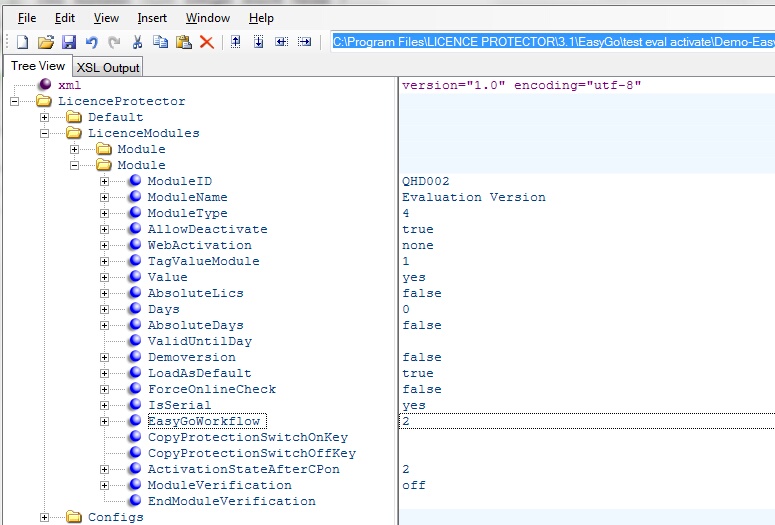Select the LoadAsDefault tree item
Viewport: 775px width, 525px height.
point(199,373)
